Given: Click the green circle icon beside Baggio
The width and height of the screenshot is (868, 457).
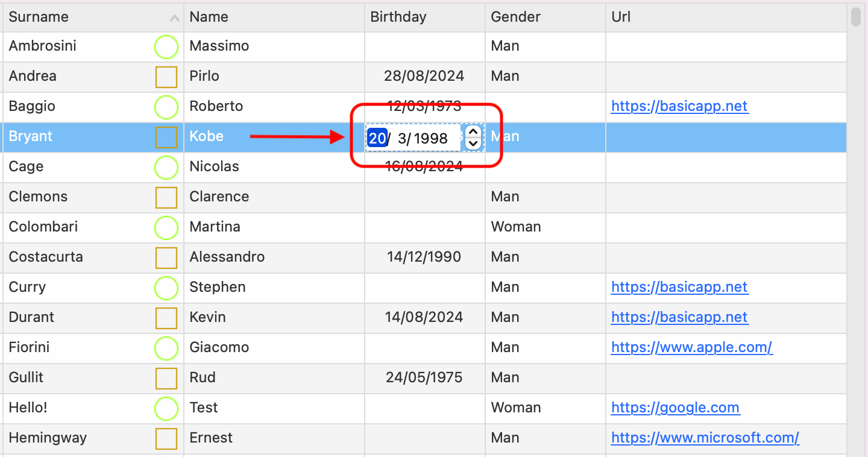Looking at the screenshot, I should tap(166, 107).
